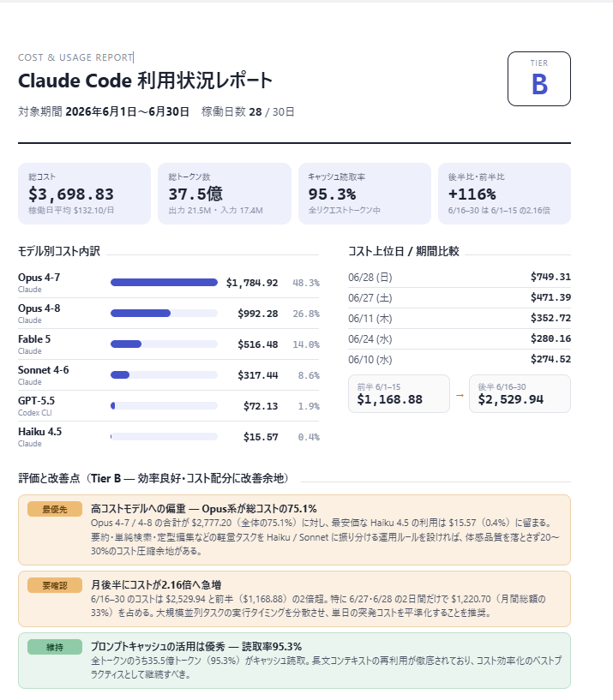Click the 最優先 priority badge
This screenshot has width=613, height=700.
[55, 509]
